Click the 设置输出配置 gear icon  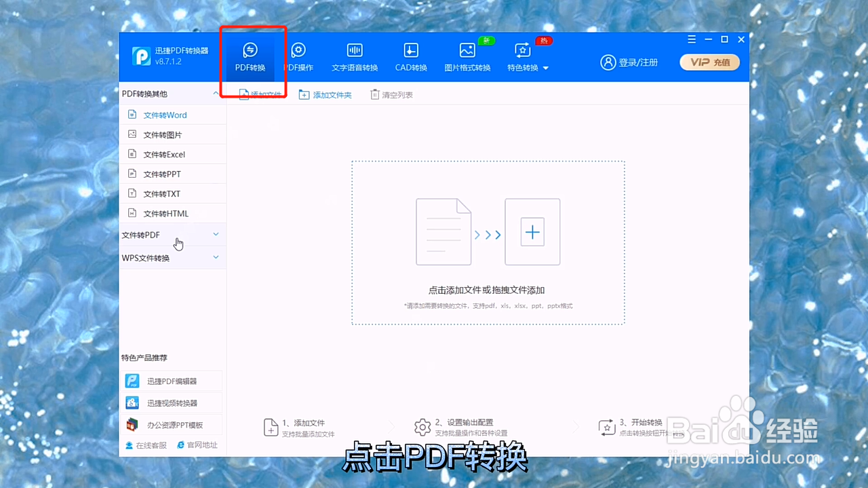[422, 427]
